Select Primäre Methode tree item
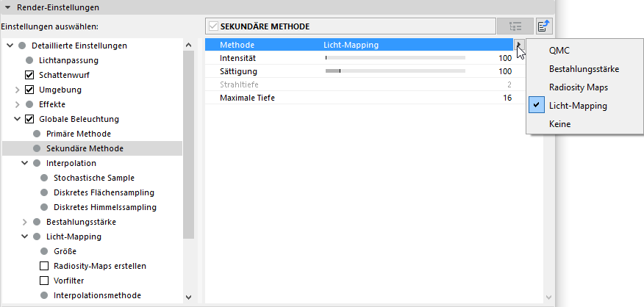 point(79,134)
